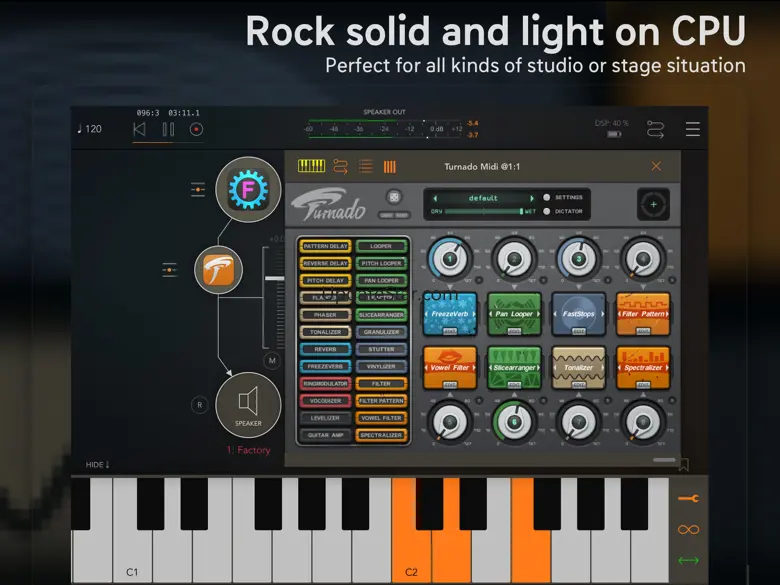Toggle the Dictator radio button
The height and width of the screenshot is (585, 780).
click(x=547, y=211)
